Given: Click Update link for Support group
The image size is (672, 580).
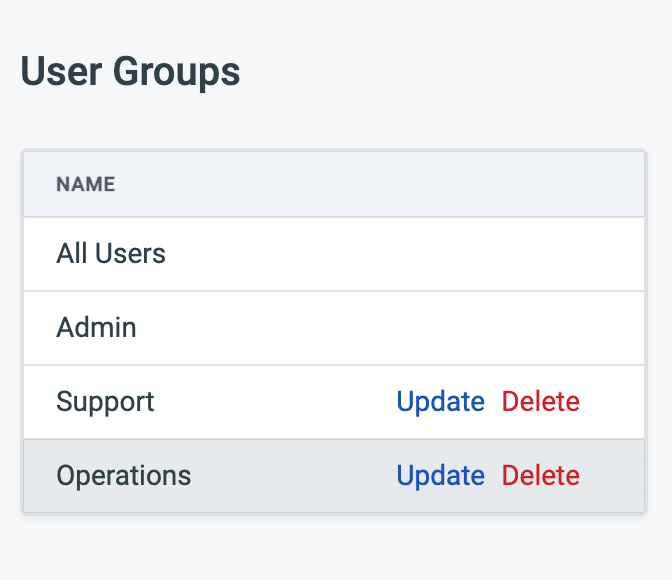Looking at the screenshot, I should pos(440,402).
